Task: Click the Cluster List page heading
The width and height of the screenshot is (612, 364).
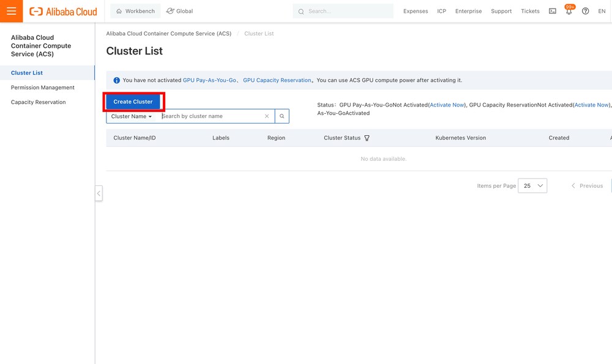Action: coord(134,51)
